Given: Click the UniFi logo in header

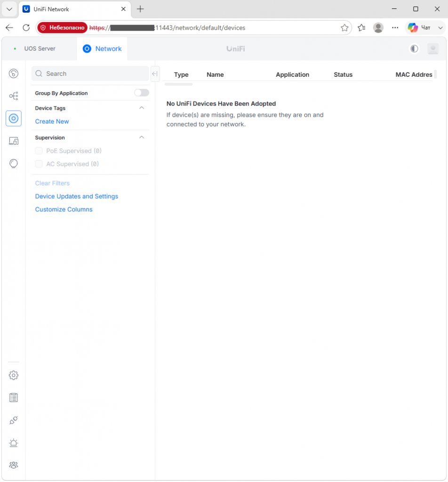Looking at the screenshot, I should coord(235,48).
